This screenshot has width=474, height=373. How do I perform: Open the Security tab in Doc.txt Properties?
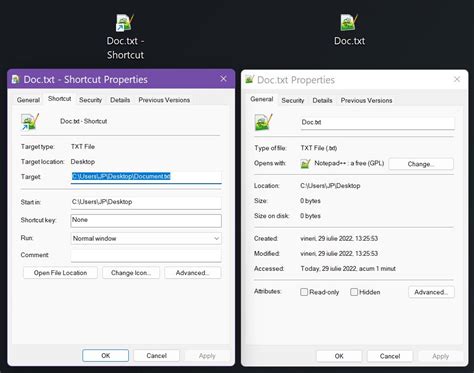tap(293, 100)
